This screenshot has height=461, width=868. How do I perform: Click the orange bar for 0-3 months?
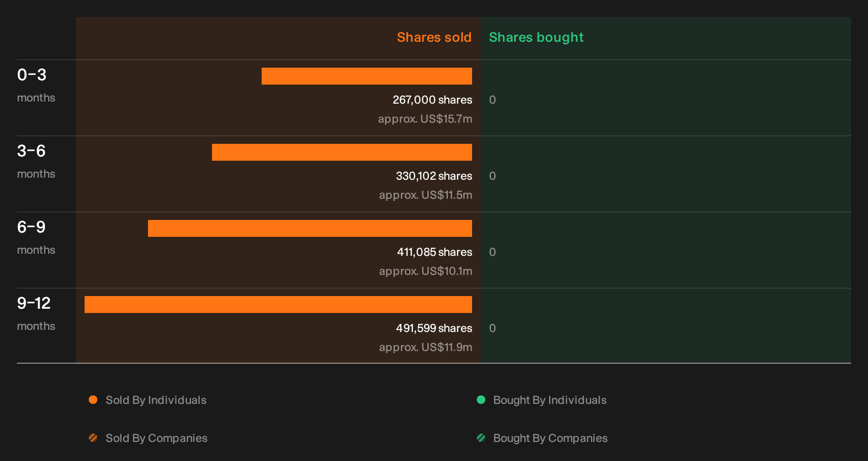[x=367, y=76]
